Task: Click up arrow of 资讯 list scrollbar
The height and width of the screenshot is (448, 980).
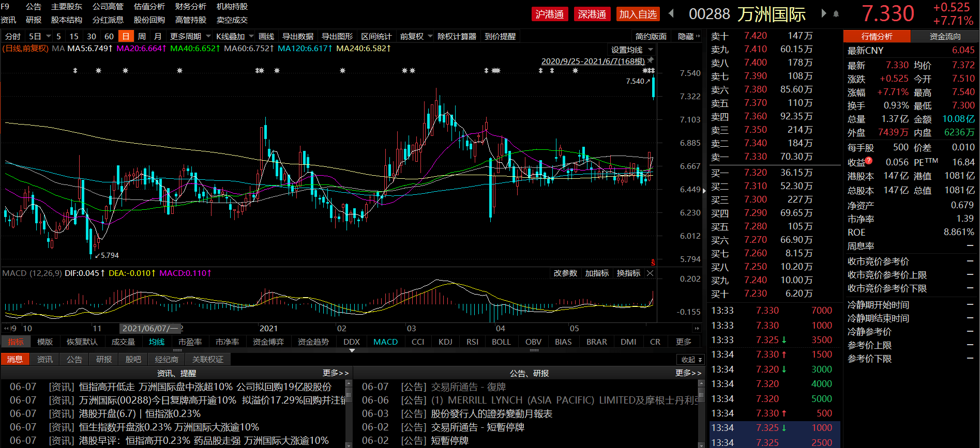Action: point(349,383)
